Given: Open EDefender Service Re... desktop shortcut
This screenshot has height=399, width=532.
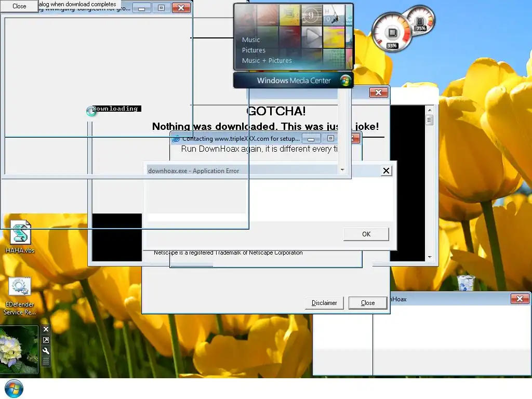Looking at the screenshot, I should point(20,296).
